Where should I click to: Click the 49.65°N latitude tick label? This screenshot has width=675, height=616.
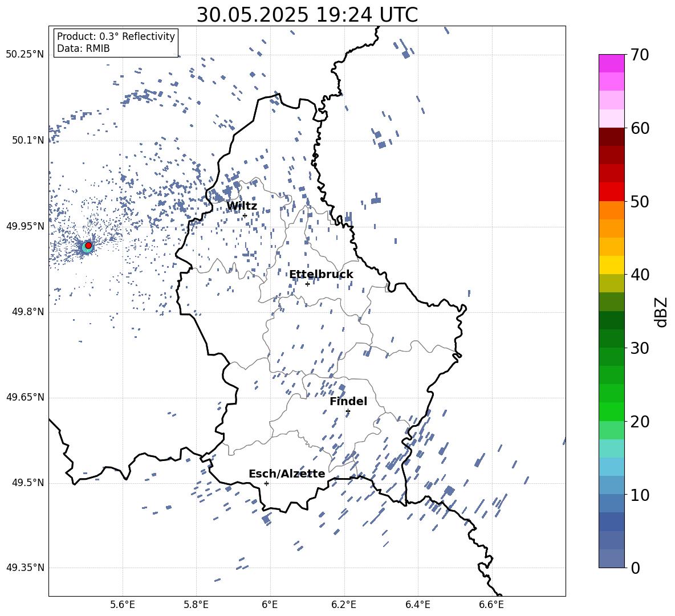point(25,397)
